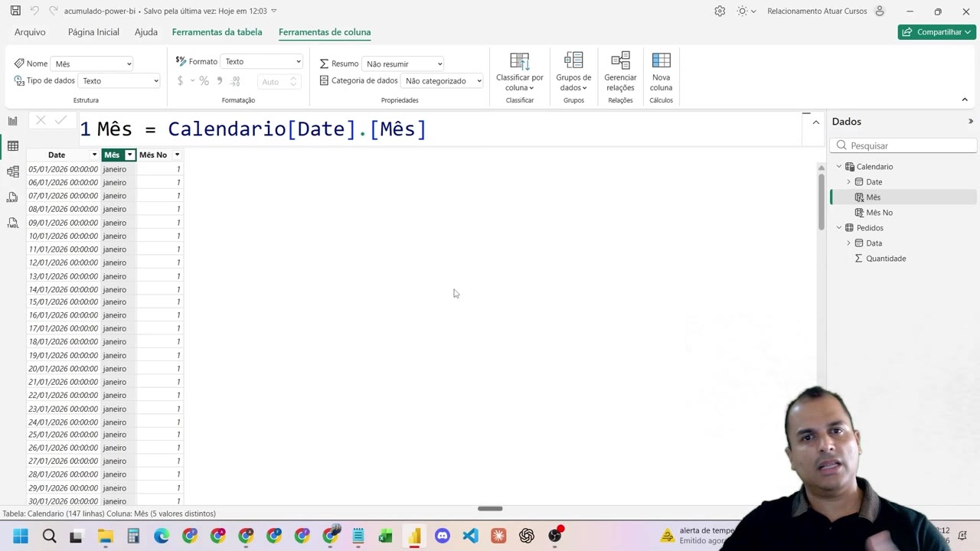Open the Página Inicial tab
The height and width of the screenshot is (551, 980).
pyautogui.click(x=93, y=32)
